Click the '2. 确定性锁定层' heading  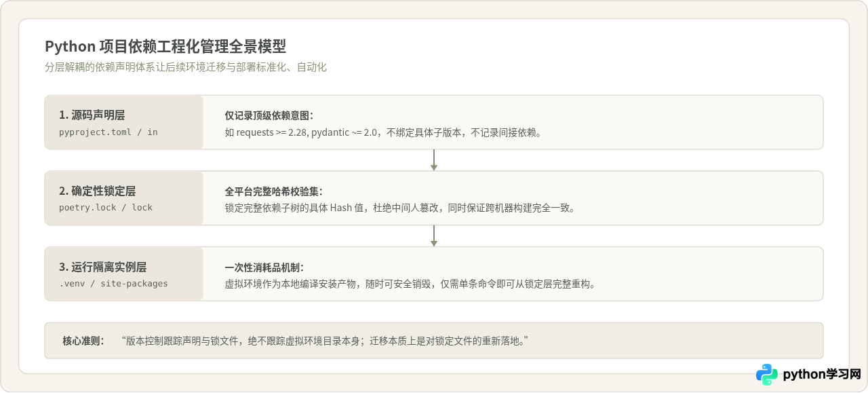98,191
